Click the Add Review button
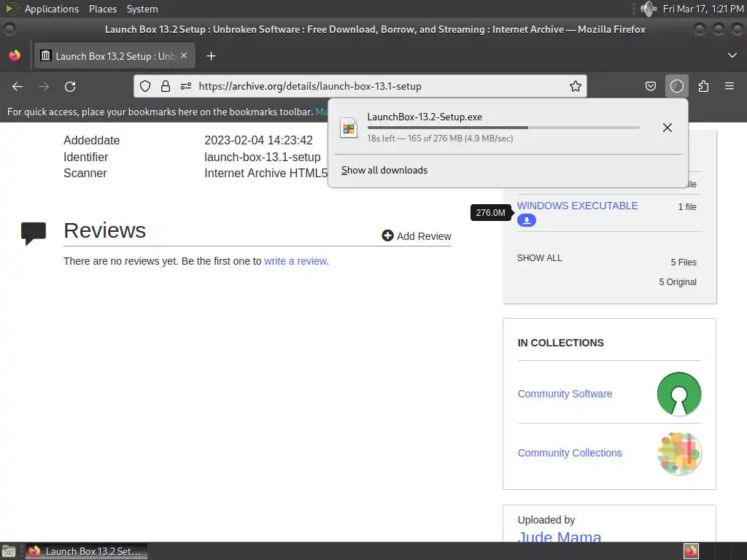 (x=417, y=236)
